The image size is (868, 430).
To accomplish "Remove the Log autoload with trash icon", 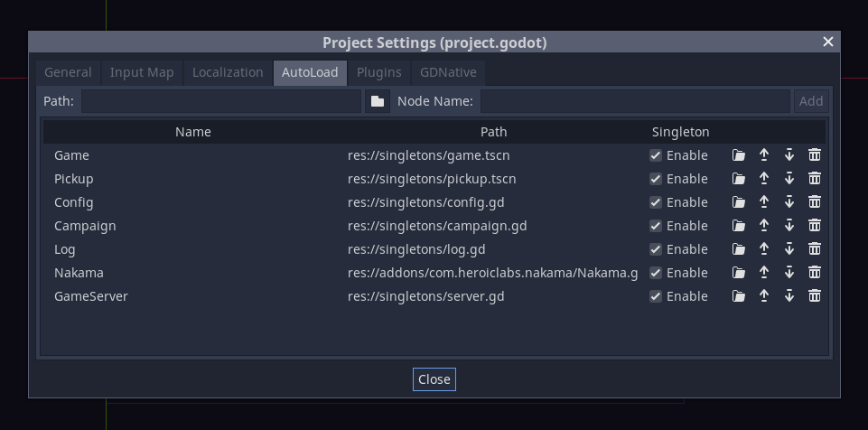I will [x=814, y=249].
